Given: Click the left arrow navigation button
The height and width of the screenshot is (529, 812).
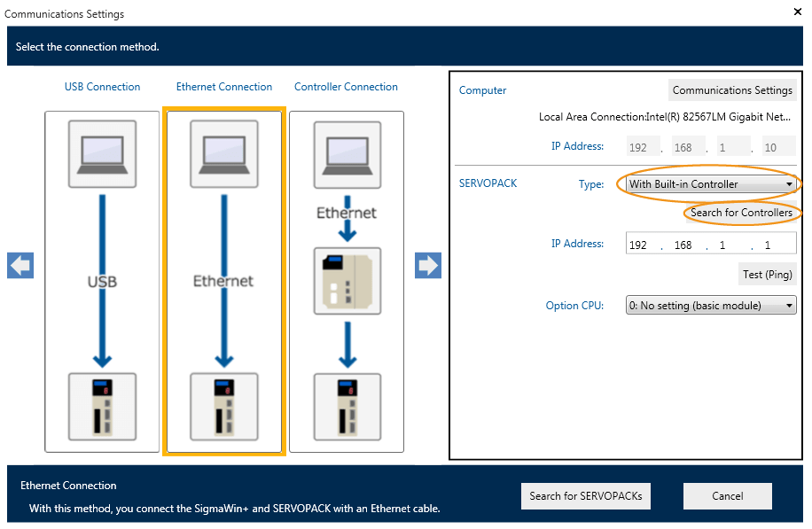Looking at the screenshot, I should click(x=20, y=266).
